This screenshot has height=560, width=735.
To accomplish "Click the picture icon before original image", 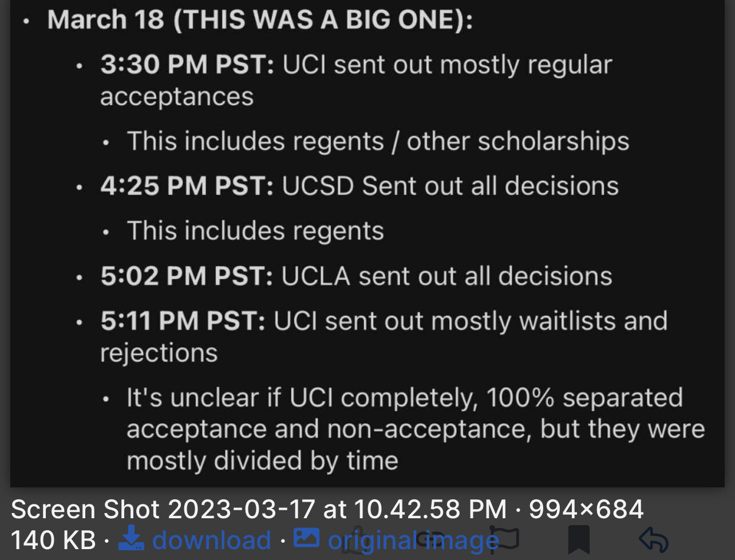I will click(306, 538).
